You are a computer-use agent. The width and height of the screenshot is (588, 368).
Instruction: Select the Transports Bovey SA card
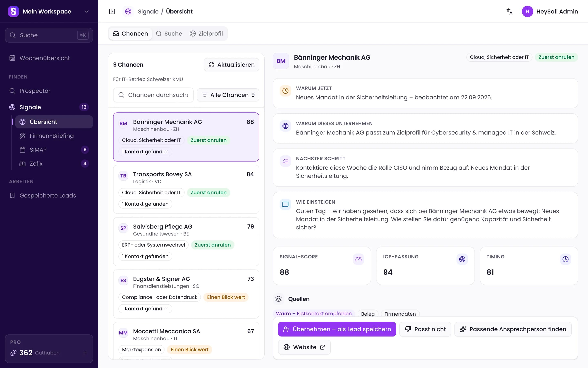coord(186,189)
